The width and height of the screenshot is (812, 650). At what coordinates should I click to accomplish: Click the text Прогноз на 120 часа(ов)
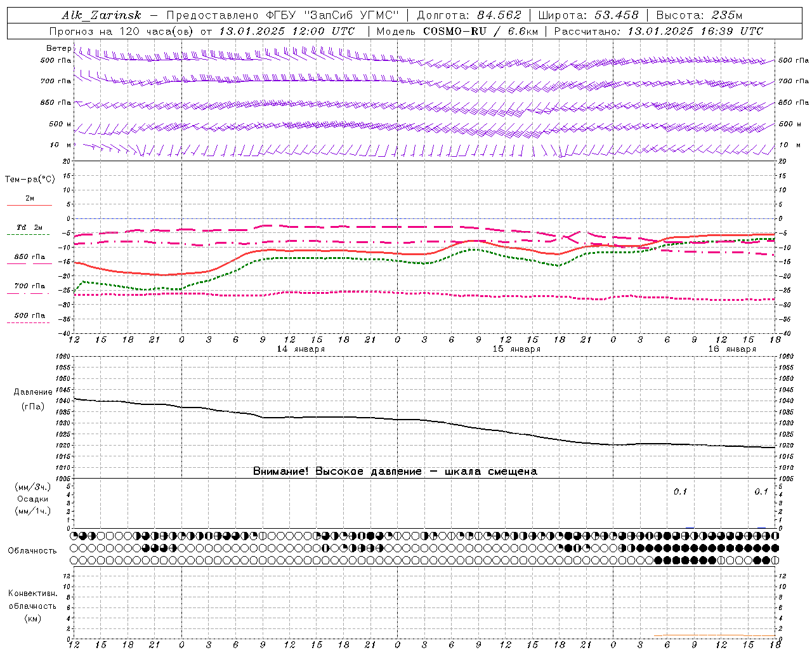point(122,31)
